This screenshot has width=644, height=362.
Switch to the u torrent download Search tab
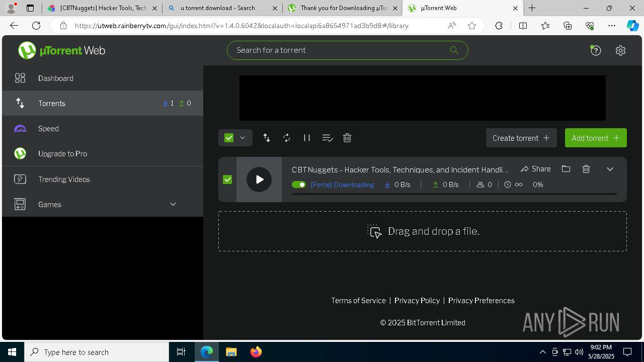click(222, 8)
